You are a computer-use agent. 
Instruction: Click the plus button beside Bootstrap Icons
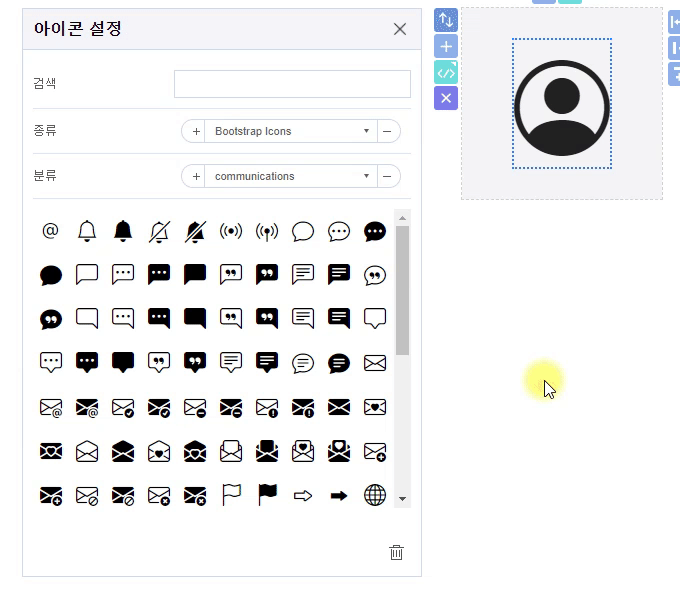click(194, 131)
